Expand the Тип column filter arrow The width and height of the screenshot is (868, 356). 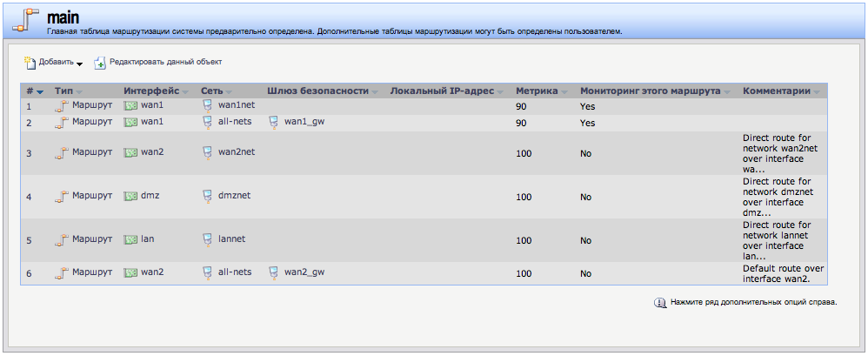tap(79, 91)
